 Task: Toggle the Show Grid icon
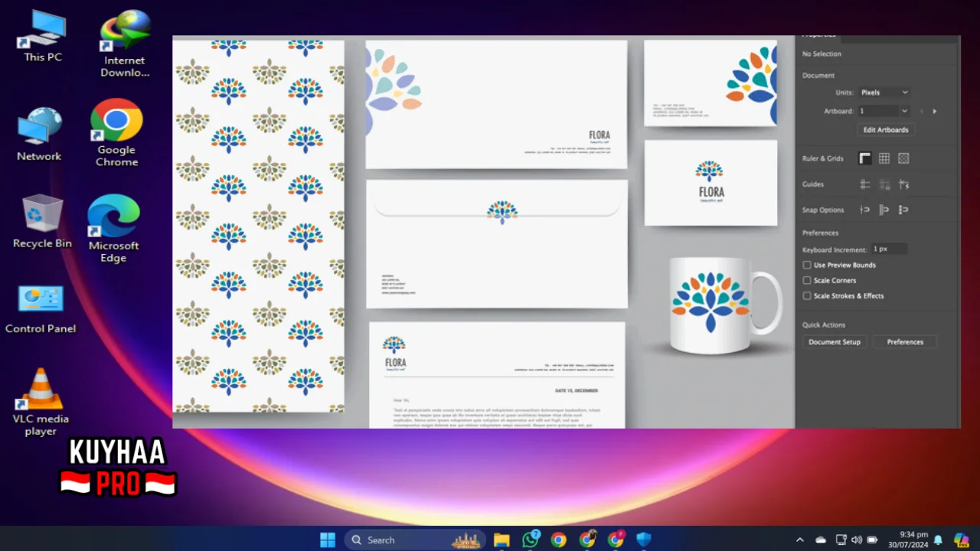coord(884,158)
